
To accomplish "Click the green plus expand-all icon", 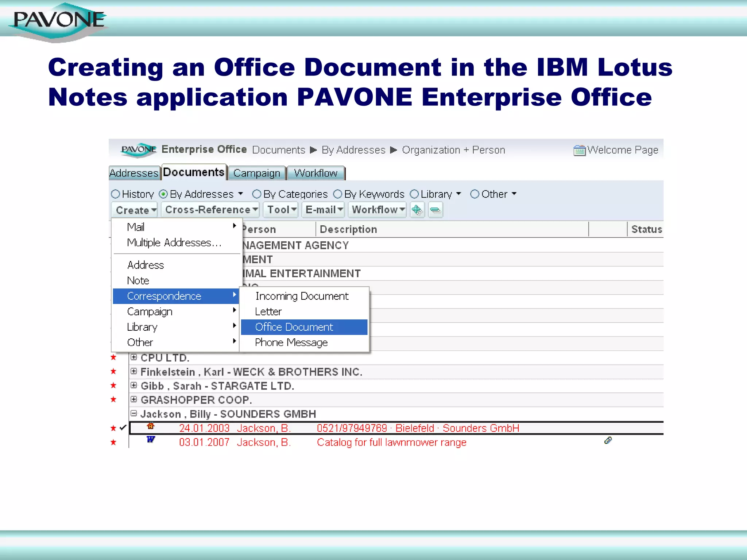I will point(417,210).
